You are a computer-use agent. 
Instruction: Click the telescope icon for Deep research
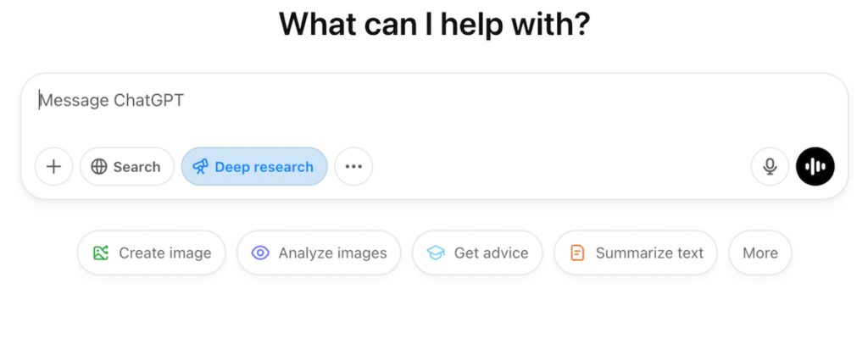[200, 167]
